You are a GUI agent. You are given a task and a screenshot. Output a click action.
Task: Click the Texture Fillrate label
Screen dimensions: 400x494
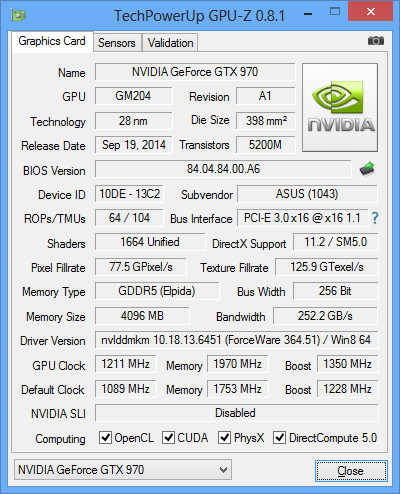coord(234,268)
